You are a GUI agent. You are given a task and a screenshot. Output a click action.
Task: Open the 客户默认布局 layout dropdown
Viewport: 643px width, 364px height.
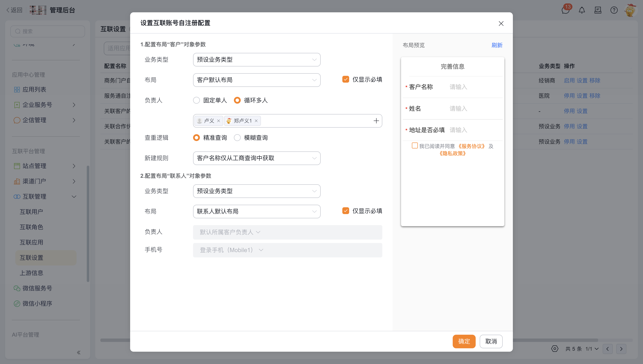pos(257,80)
